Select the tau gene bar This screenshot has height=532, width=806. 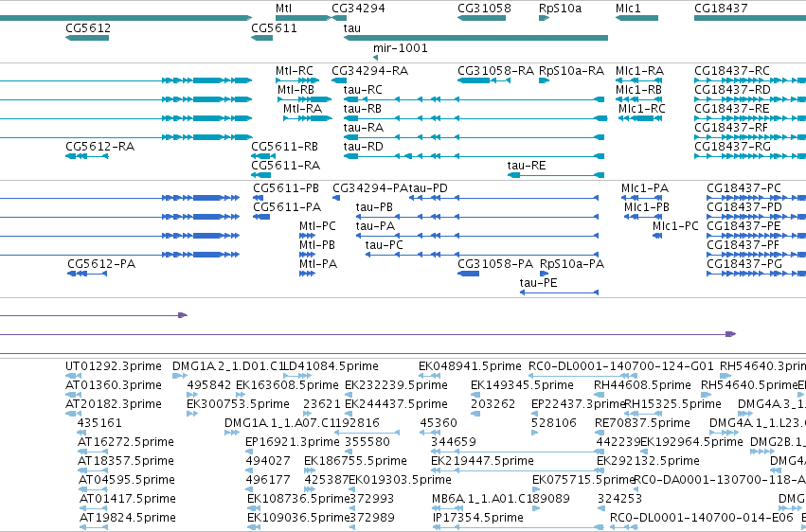[x=475, y=38]
